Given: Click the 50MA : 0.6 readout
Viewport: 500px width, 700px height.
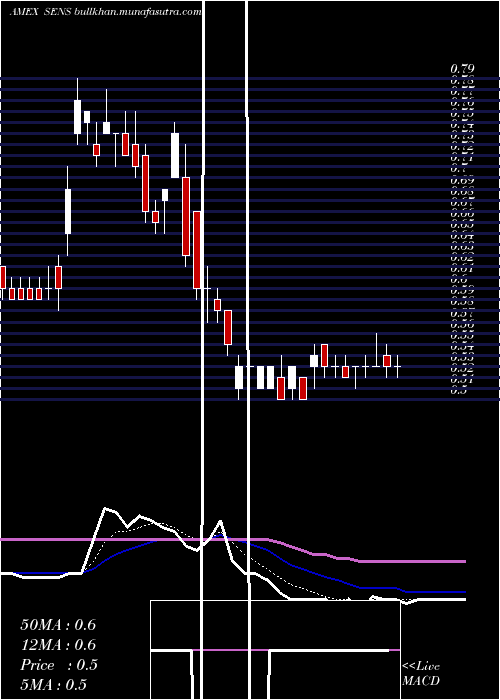Looking at the screenshot, I should [58, 625].
